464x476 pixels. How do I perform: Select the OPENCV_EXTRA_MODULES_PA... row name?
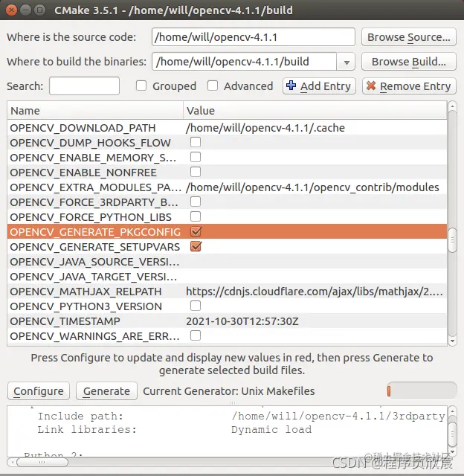[95, 187]
